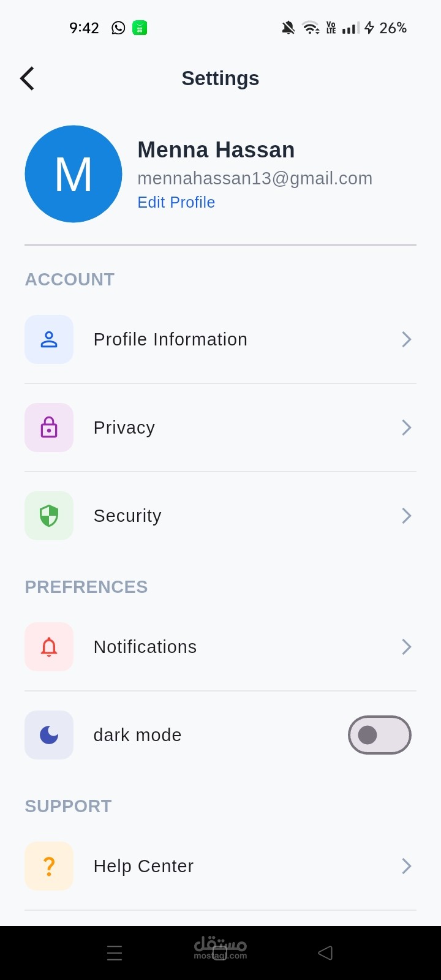Tap the Profile Information person icon

[49, 339]
